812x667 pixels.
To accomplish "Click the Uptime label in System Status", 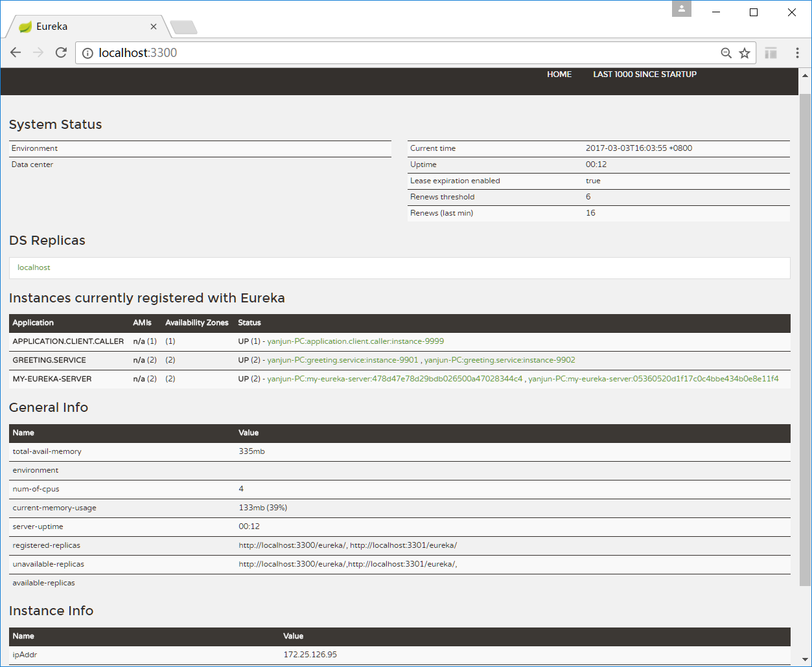I will click(423, 164).
